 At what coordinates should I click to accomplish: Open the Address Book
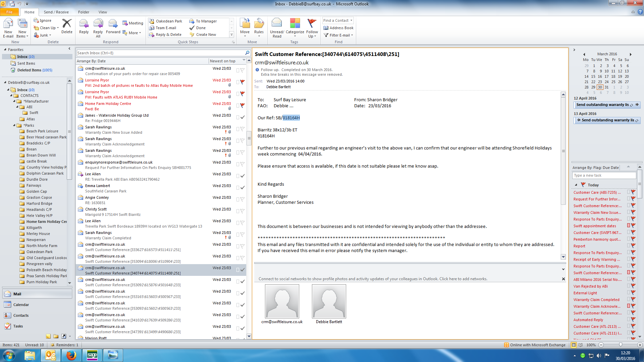click(x=338, y=28)
